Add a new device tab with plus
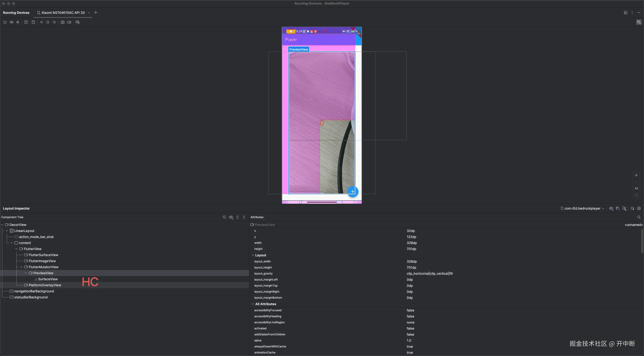The width and height of the screenshot is (644, 356). [x=96, y=13]
